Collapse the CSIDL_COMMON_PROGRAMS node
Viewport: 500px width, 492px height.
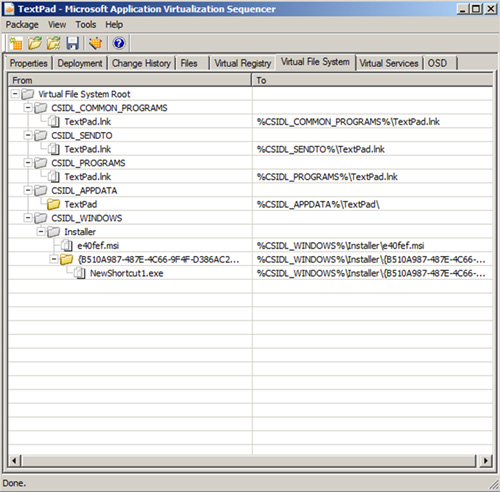click(x=28, y=107)
